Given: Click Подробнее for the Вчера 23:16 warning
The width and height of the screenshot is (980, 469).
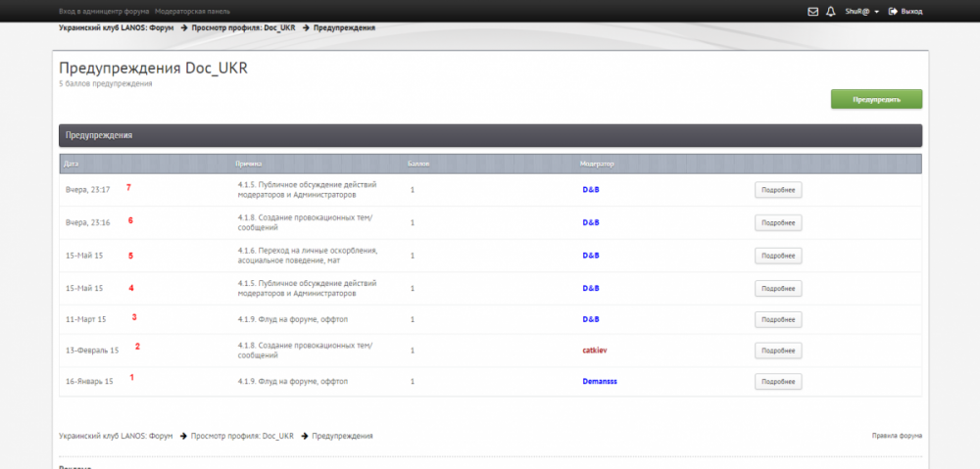Looking at the screenshot, I should [778, 222].
